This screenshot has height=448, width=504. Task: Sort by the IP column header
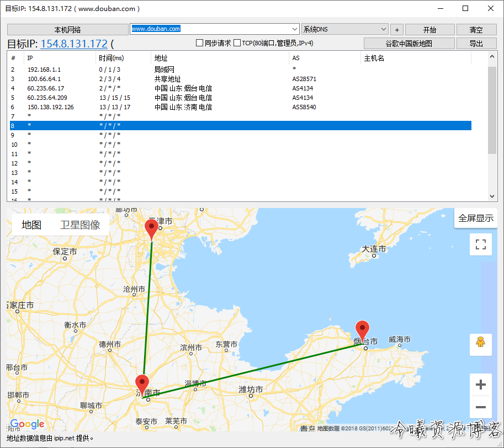60,58
